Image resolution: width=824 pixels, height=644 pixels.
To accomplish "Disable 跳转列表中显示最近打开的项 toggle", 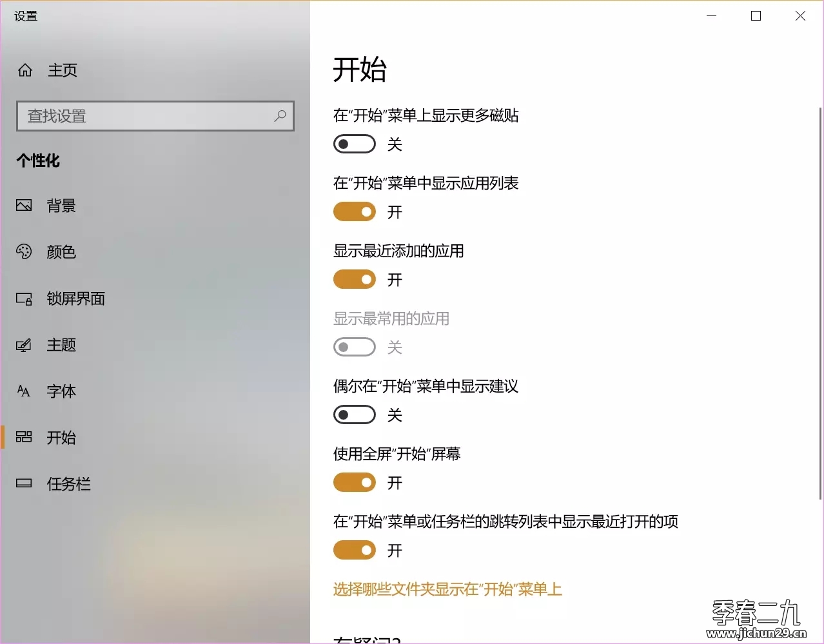I will pos(355,551).
